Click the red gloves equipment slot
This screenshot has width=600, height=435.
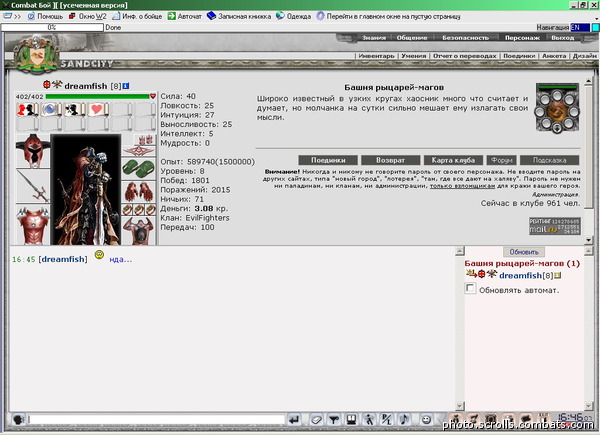(139, 192)
